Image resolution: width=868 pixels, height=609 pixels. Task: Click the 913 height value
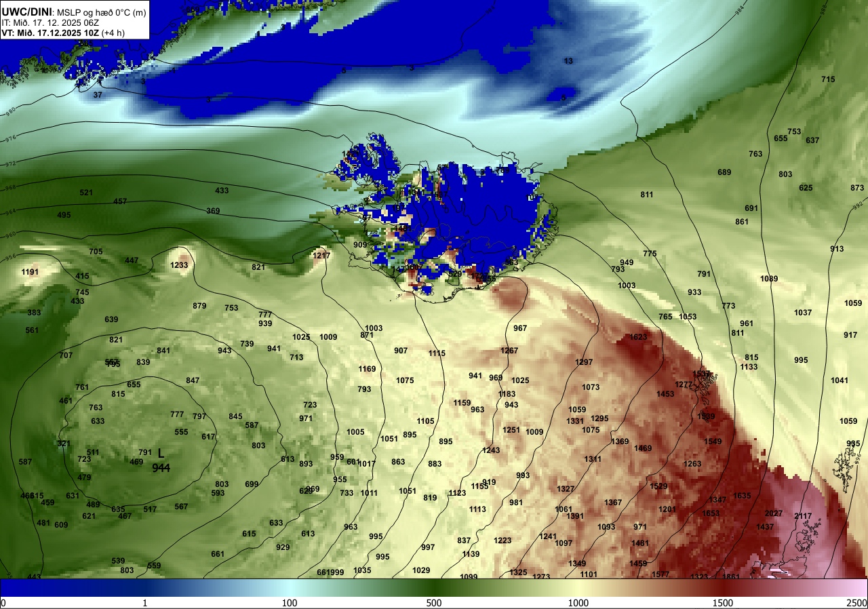click(x=837, y=249)
